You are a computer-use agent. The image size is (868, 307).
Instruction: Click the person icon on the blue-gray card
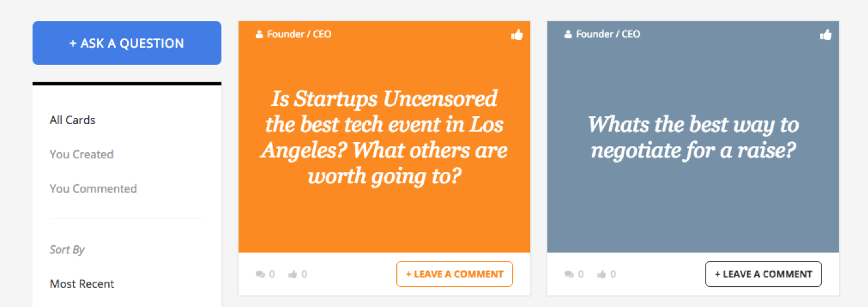tap(568, 34)
